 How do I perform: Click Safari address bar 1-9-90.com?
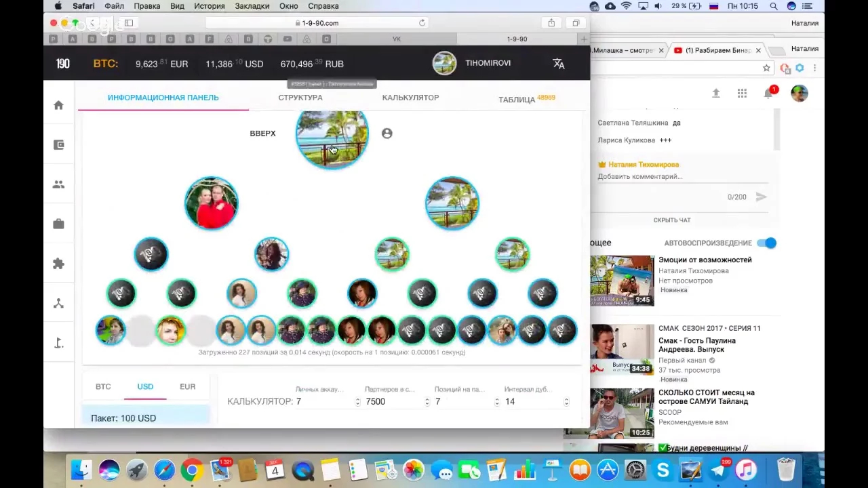[317, 22]
